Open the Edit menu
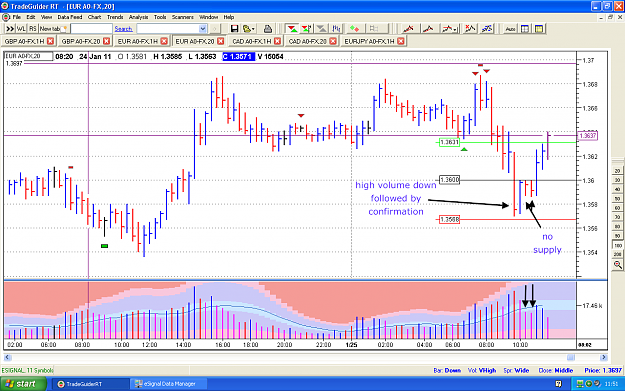Image resolution: width=625 pixels, height=391 pixels. tap(31, 17)
